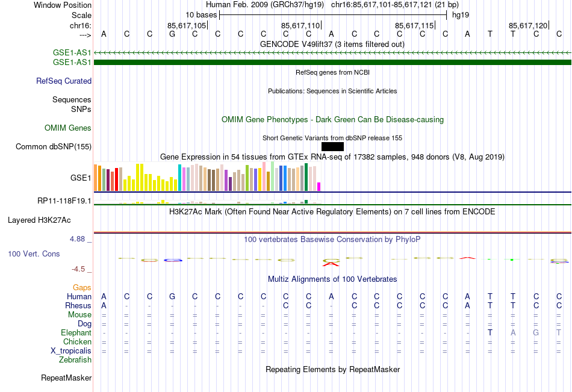Click the 'GSE1' GTEx row label
This screenshot has width=572, height=392.
(81, 178)
